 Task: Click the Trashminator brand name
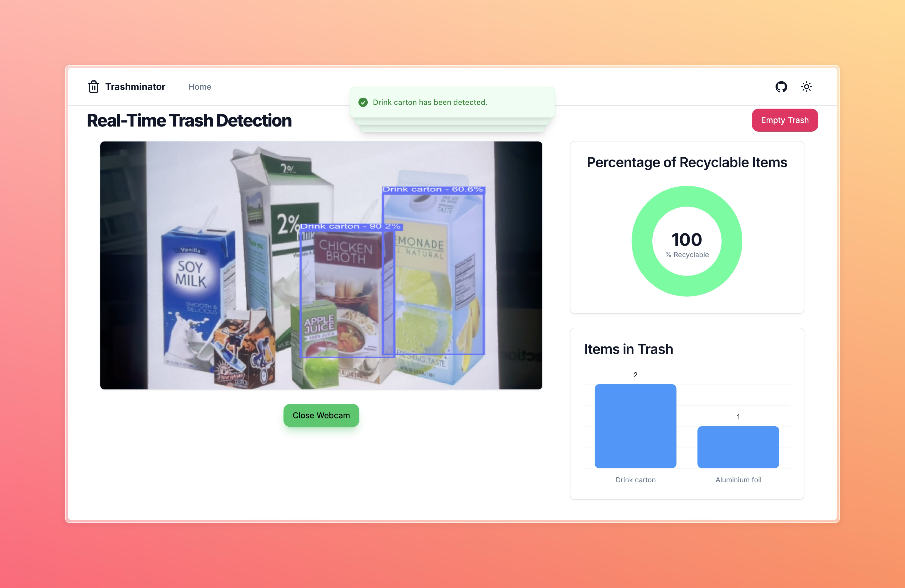[x=135, y=87]
